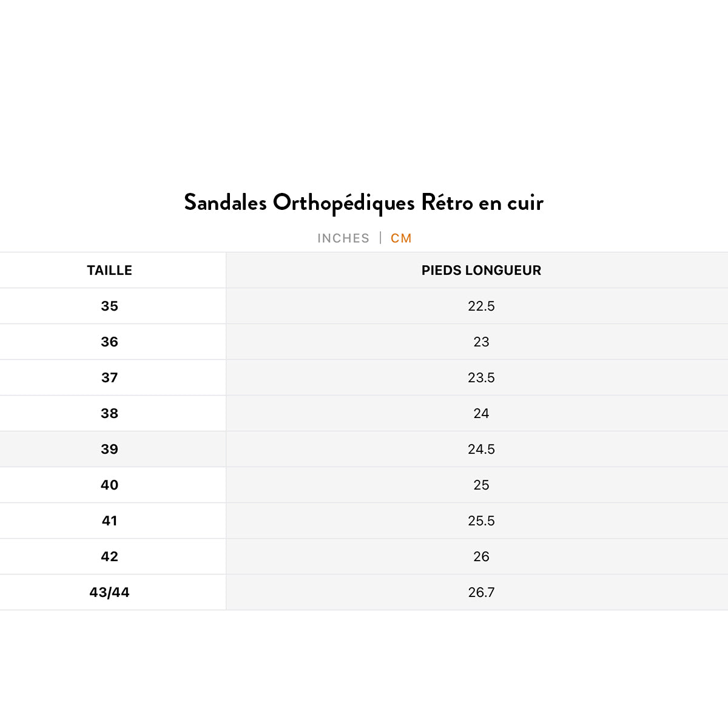This screenshot has width=728, height=728.
Task: Click the Sandales Orthopédiques Rétro title
Action: point(363,203)
